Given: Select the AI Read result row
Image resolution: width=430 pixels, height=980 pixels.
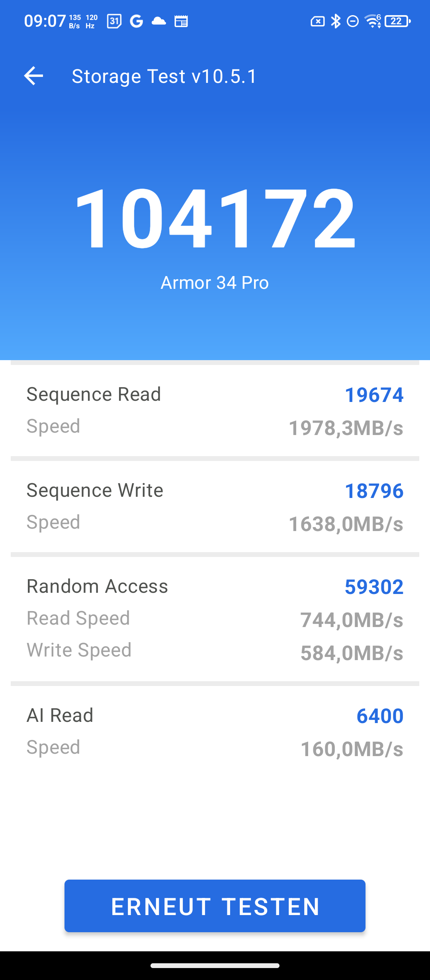Looking at the screenshot, I should [215, 731].
